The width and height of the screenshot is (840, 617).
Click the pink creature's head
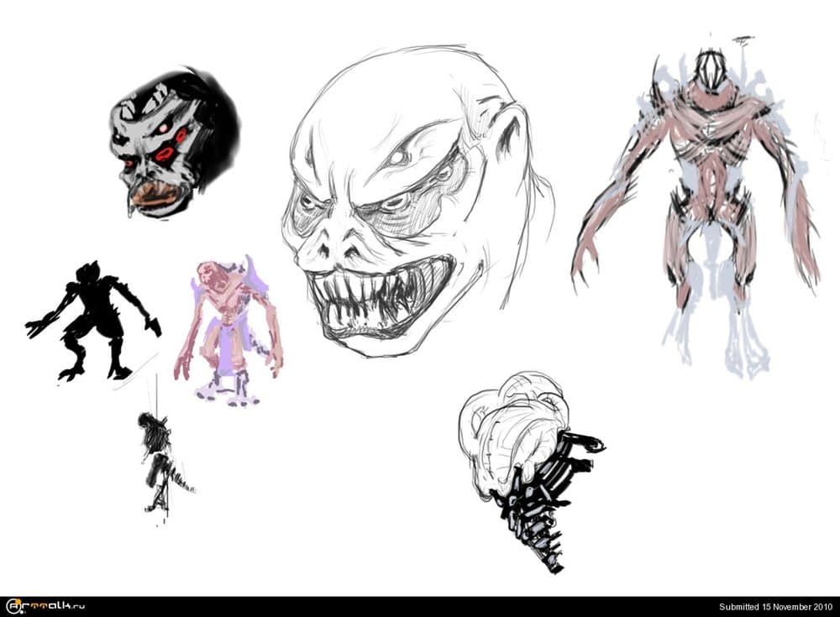click(x=209, y=275)
